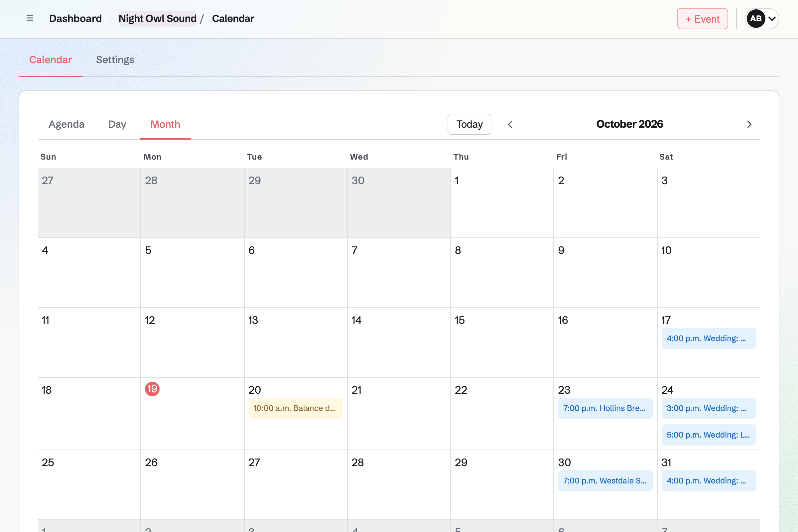This screenshot has width=798, height=532.
Task: Advance to next month with right chevron
Action: [749, 124]
